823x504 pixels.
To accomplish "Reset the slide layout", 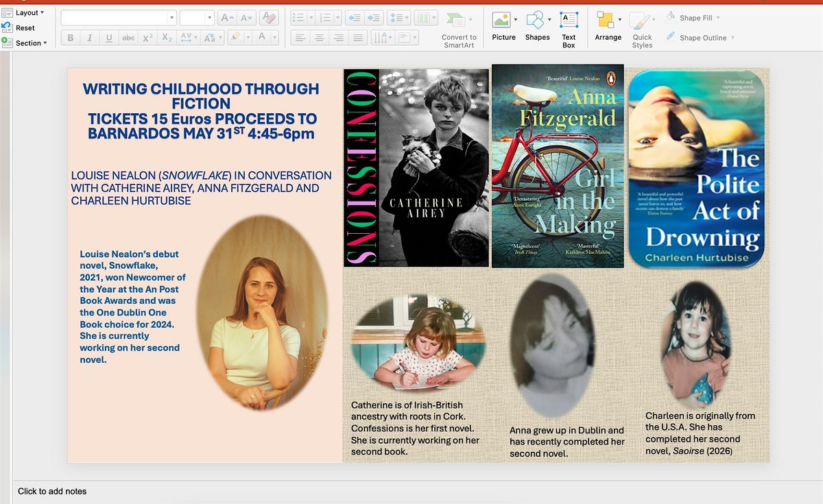I will (x=19, y=27).
